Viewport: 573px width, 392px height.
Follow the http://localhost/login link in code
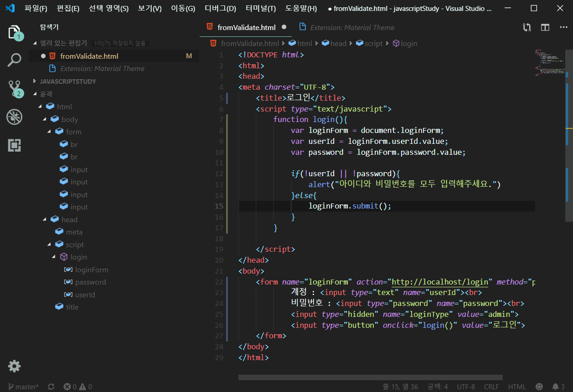click(x=440, y=282)
